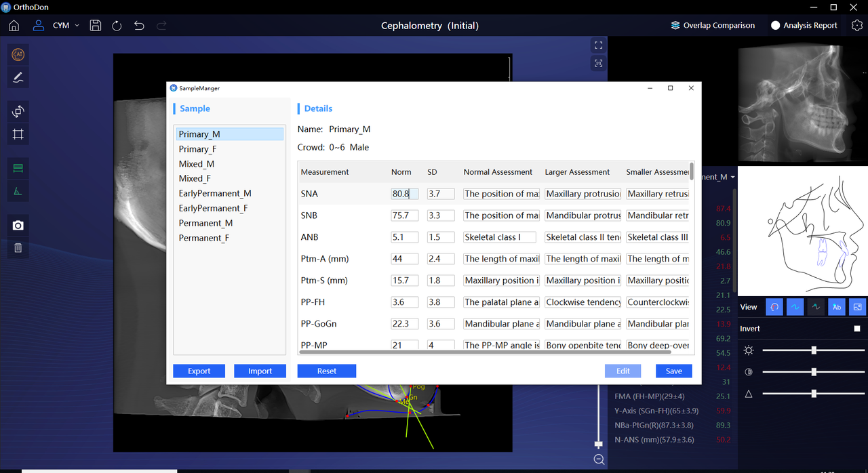Toggle the image display View button

(x=858, y=307)
